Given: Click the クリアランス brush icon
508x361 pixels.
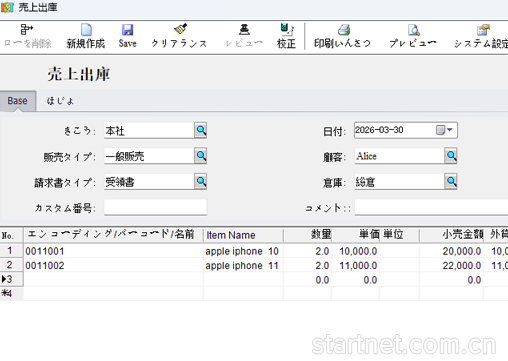Looking at the screenshot, I should (x=180, y=29).
